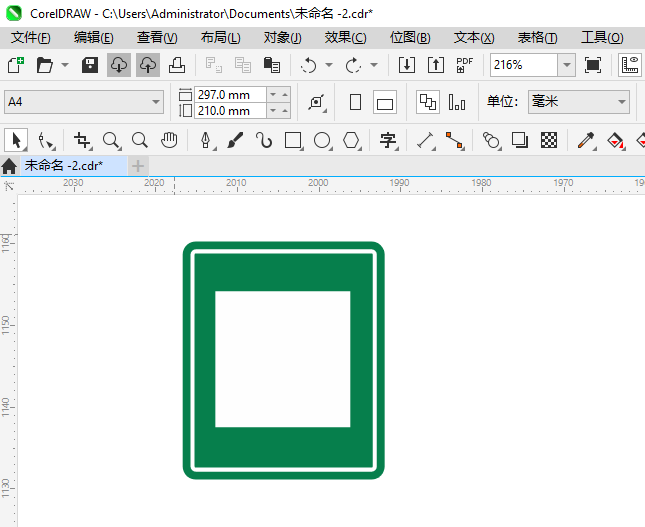Click the Full-screen preview icon
The image size is (645, 527).
[593, 65]
